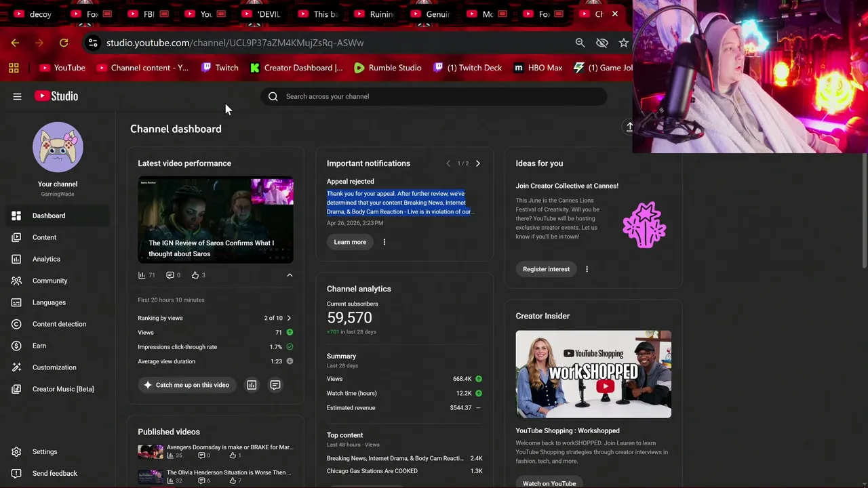Open the Creator Dashboard bookmark
The image size is (868, 488).
[x=296, y=68]
